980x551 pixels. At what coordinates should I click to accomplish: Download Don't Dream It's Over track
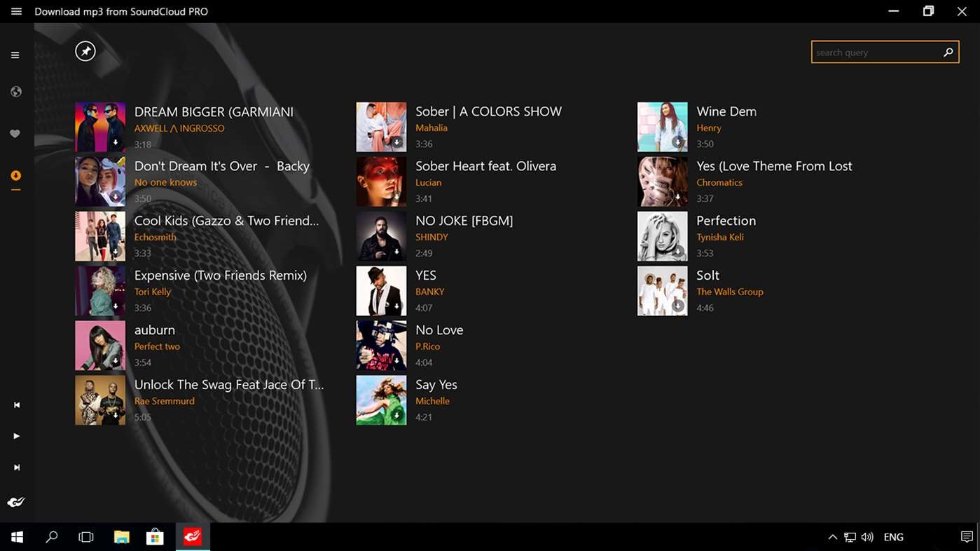pyautogui.click(x=116, y=197)
